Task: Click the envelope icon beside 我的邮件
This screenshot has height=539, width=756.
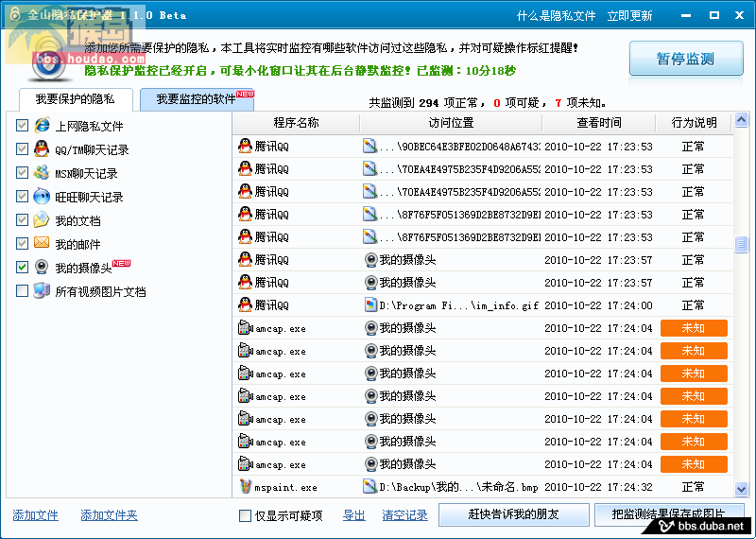Action: [42, 243]
